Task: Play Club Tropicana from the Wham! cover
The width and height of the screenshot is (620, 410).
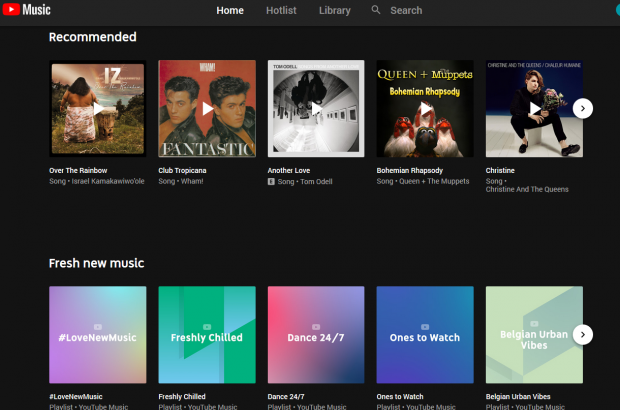Action: click(207, 108)
